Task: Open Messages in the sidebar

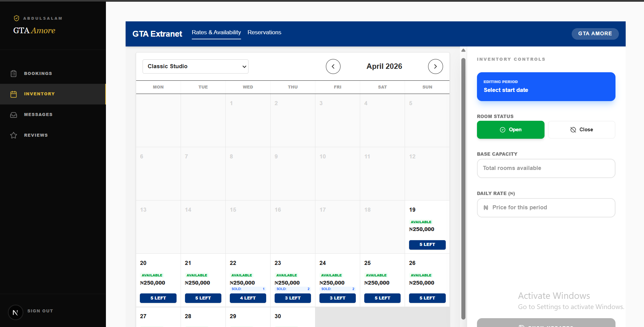Action: [x=53, y=115]
